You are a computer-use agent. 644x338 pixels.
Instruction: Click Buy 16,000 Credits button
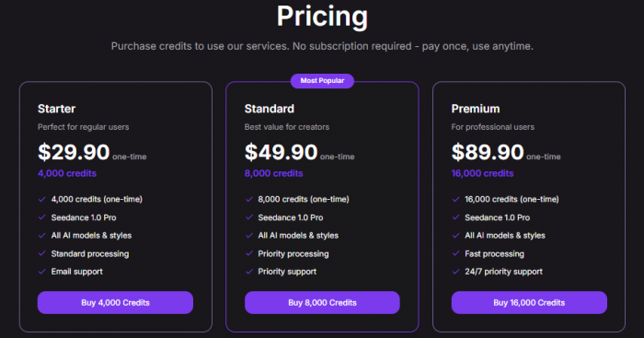[529, 303]
